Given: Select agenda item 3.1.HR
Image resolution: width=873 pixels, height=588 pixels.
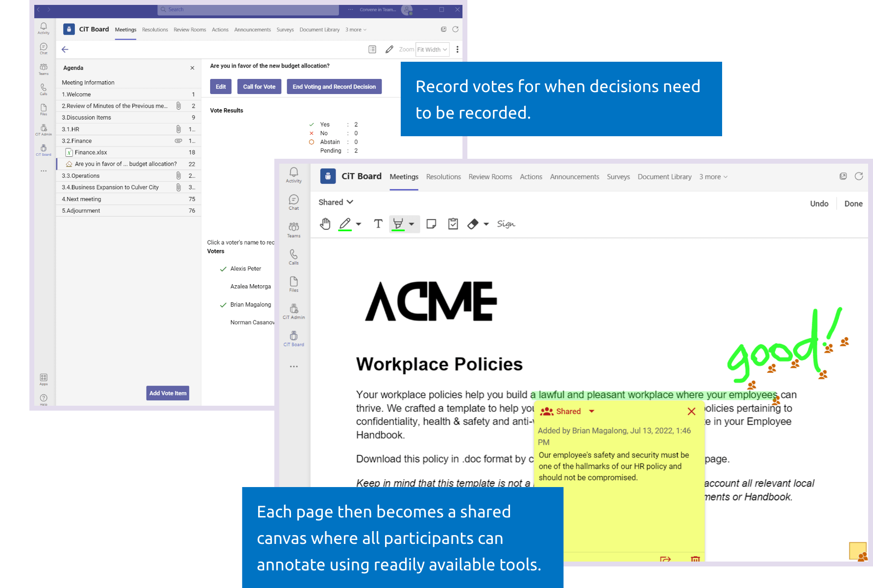Looking at the screenshot, I should [128, 129].
